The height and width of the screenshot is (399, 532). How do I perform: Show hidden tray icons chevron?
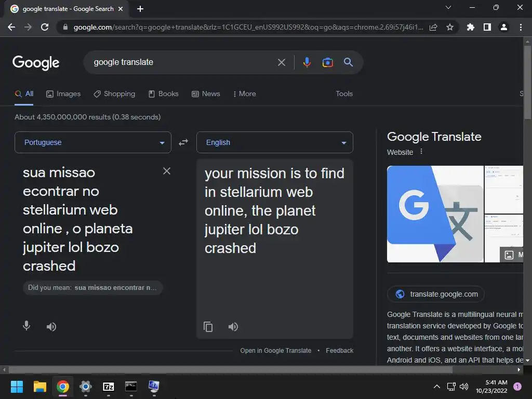[x=437, y=387]
